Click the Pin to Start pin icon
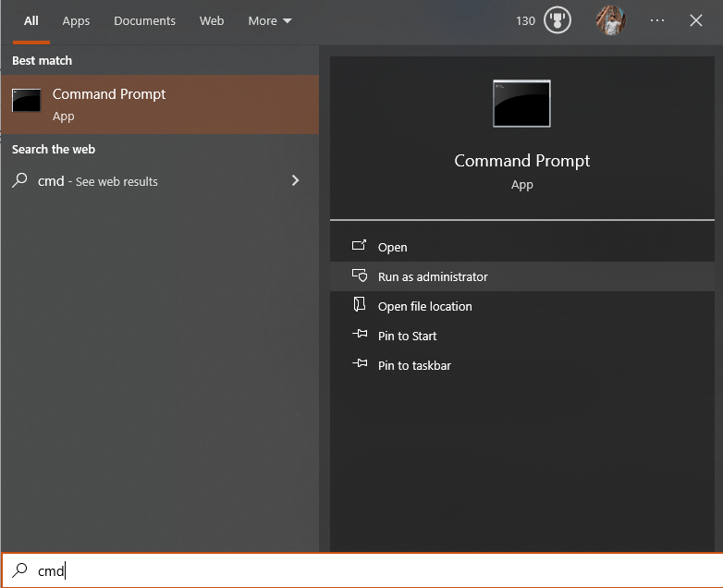Image resolution: width=723 pixels, height=588 pixels. (x=360, y=334)
